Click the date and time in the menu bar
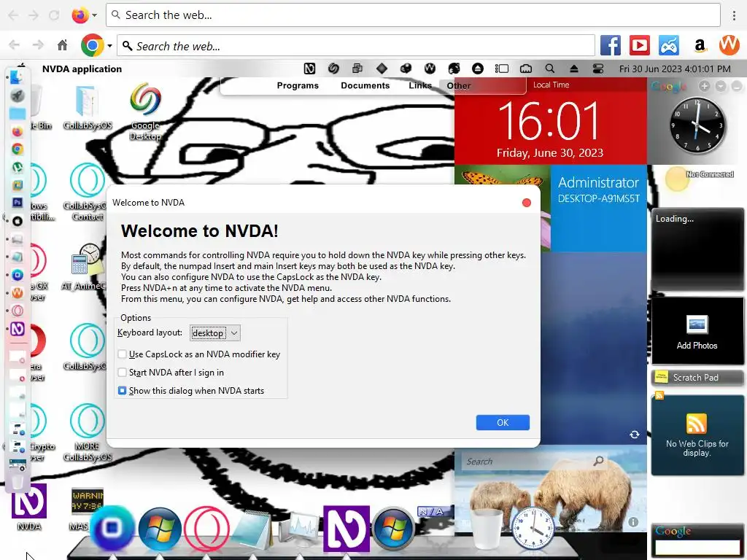 [675, 69]
